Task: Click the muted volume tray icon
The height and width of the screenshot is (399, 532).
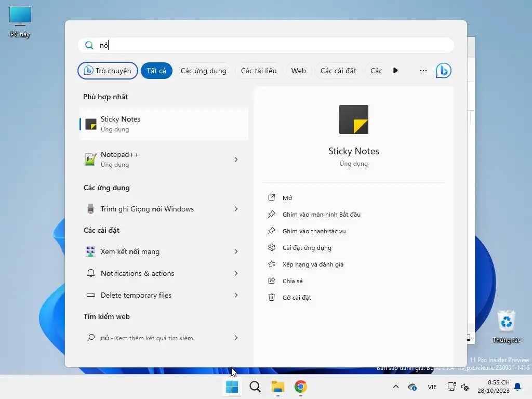Action: pyautogui.click(x=465, y=387)
